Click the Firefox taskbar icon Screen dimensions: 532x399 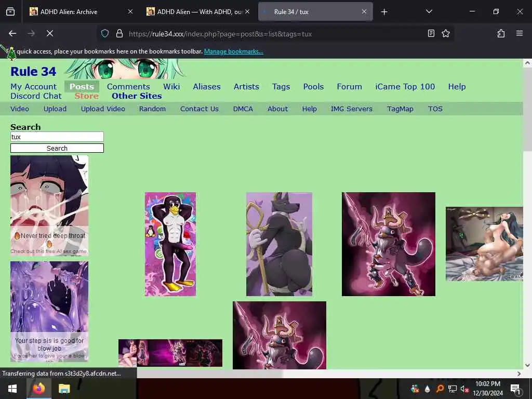(x=38, y=389)
